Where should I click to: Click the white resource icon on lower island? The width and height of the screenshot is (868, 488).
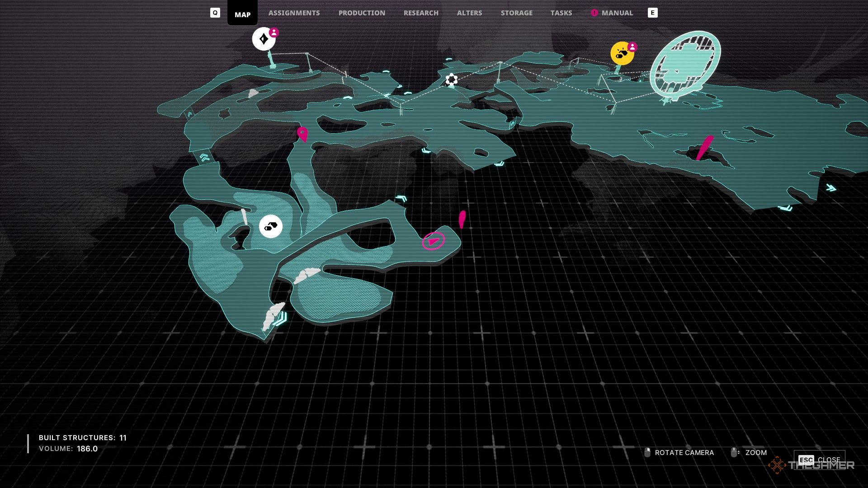pyautogui.click(x=271, y=226)
